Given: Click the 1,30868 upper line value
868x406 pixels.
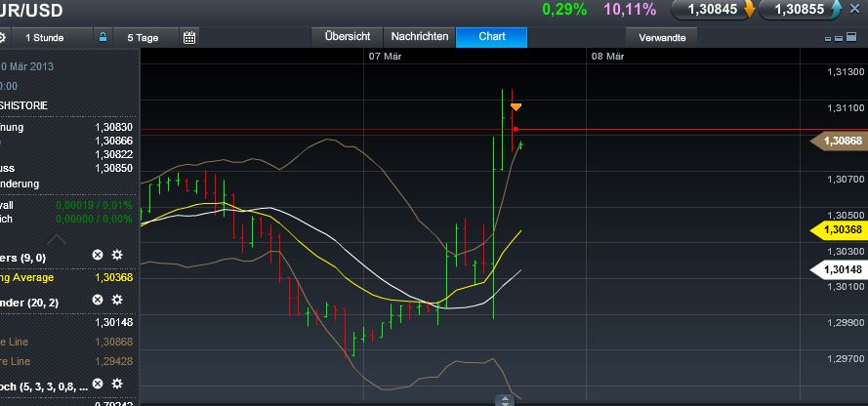Looking at the screenshot, I should tap(114, 342).
